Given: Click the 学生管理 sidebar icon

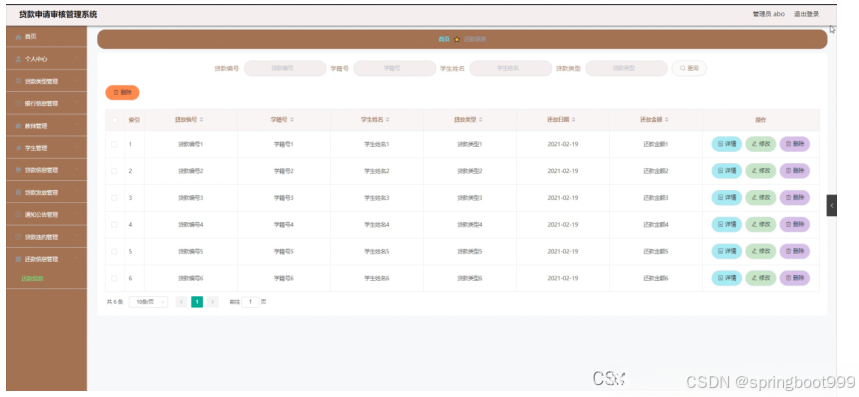Looking at the screenshot, I should 18,148.
